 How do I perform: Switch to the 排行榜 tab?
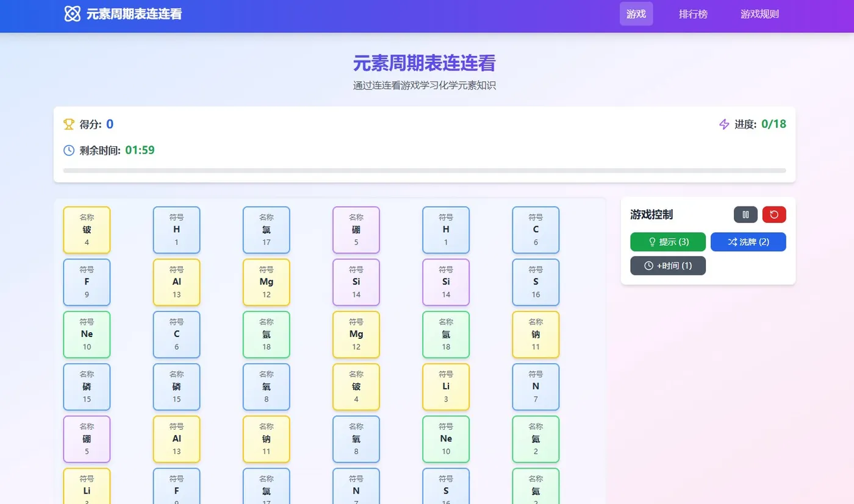click(x=694, y=14)
